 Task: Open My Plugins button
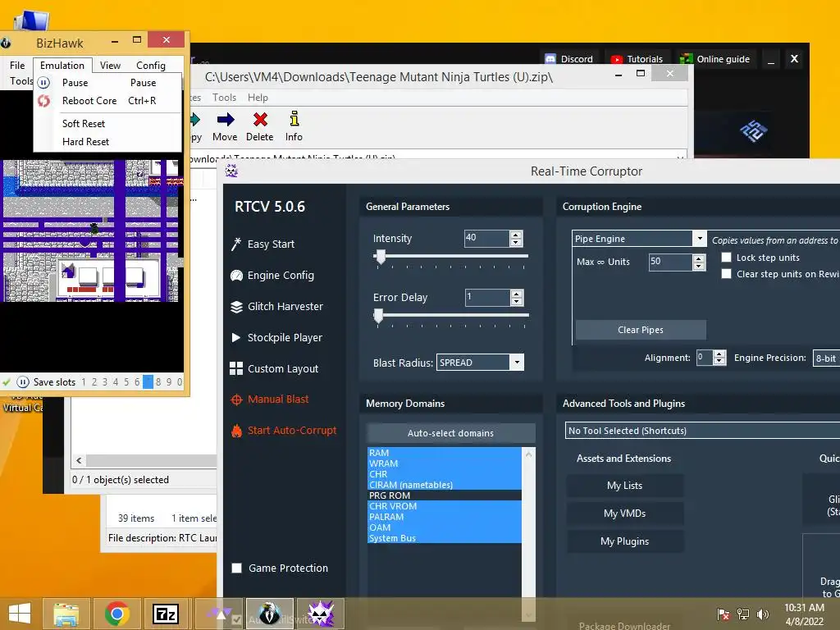624,541
